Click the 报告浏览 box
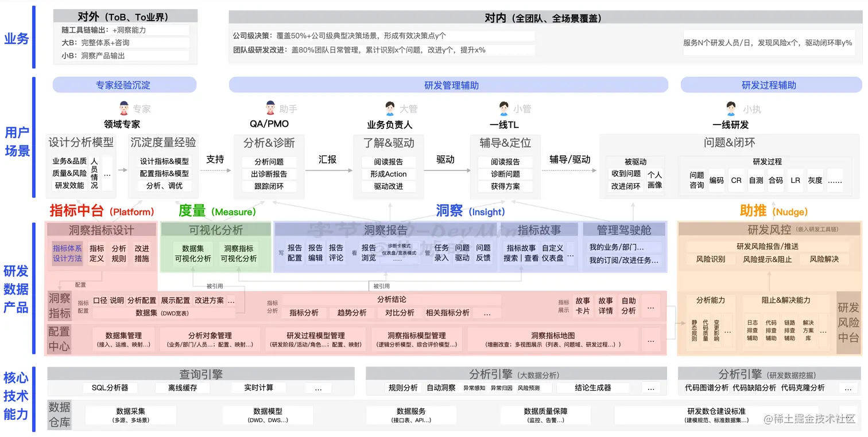This screenshot has height=437, width=868. coord(369,253)
